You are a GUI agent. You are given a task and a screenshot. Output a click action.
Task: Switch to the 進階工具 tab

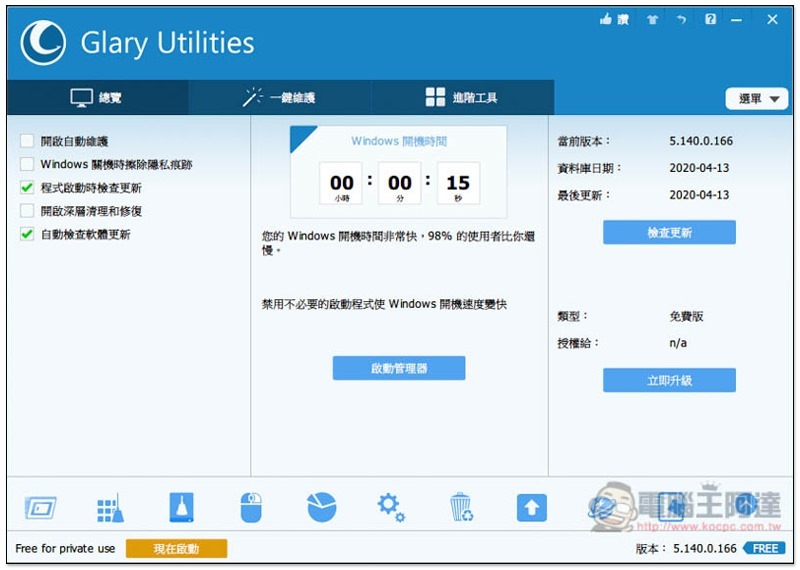(462, 97)
